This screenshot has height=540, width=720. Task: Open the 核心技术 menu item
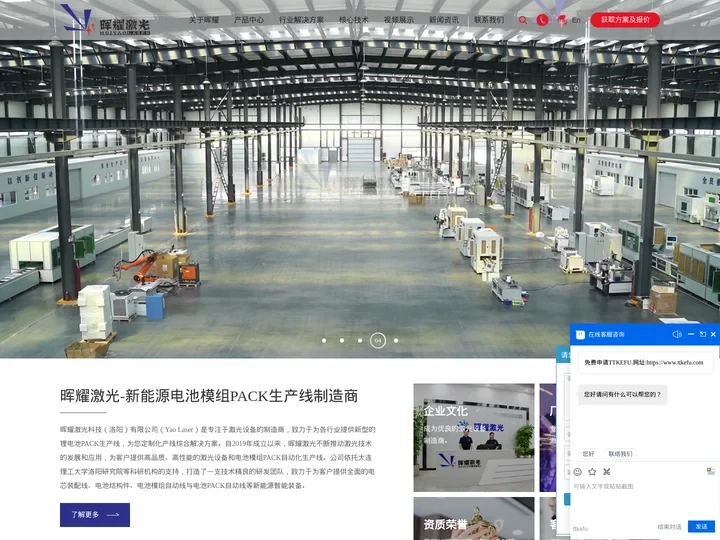pos(354,20)
